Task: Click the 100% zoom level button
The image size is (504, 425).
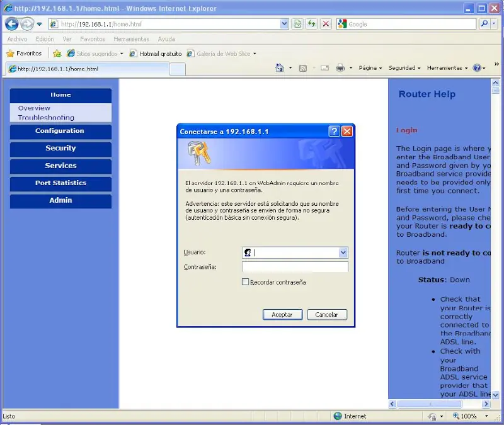Action: pyautogui.click(x=465, y=416)
